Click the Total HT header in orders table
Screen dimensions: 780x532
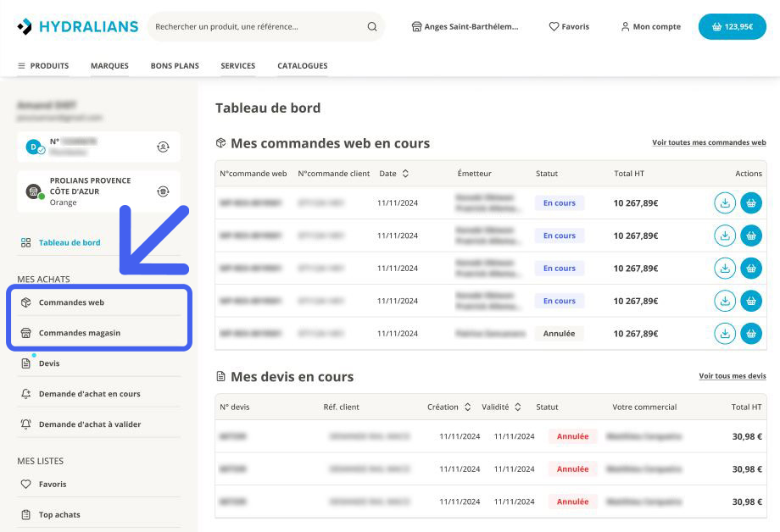629,174
